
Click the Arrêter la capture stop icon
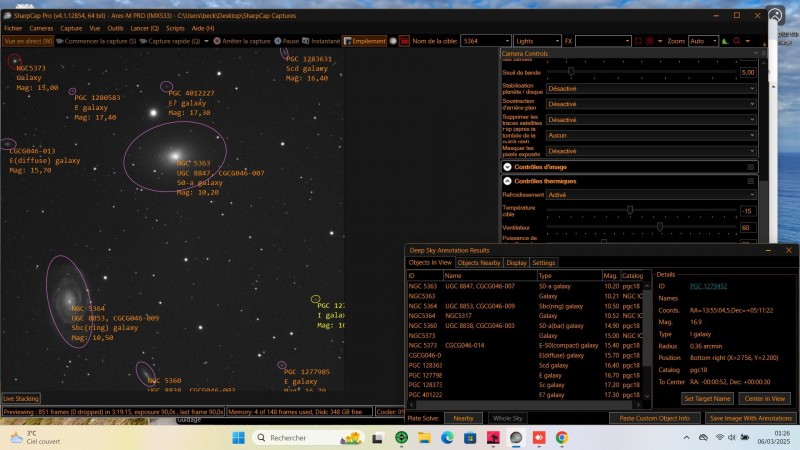pos(216,41)
